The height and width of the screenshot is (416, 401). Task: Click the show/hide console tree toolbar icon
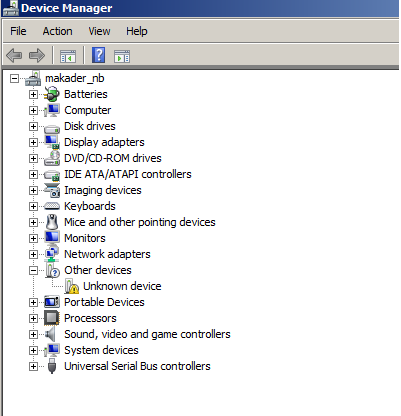point(68,56)
